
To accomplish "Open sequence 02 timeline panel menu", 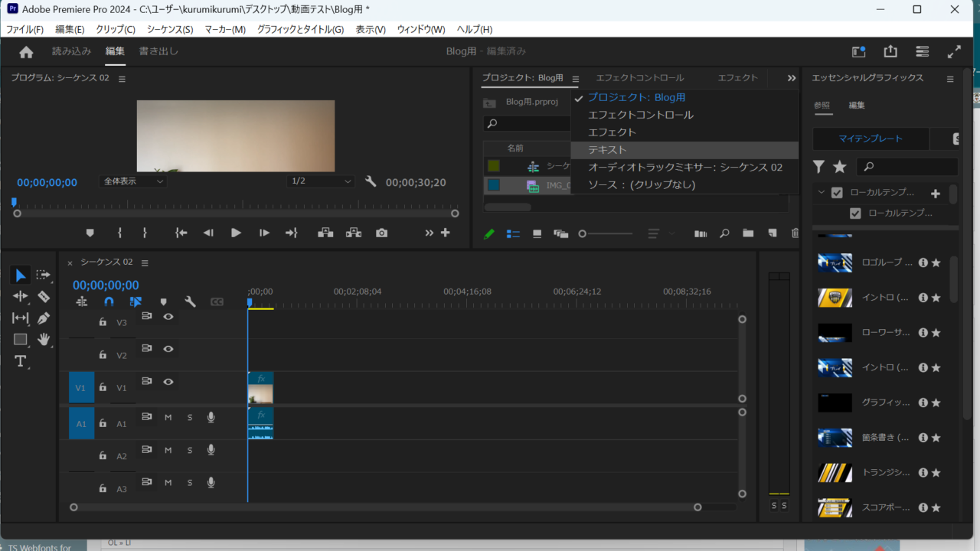I will pos(145,262).
